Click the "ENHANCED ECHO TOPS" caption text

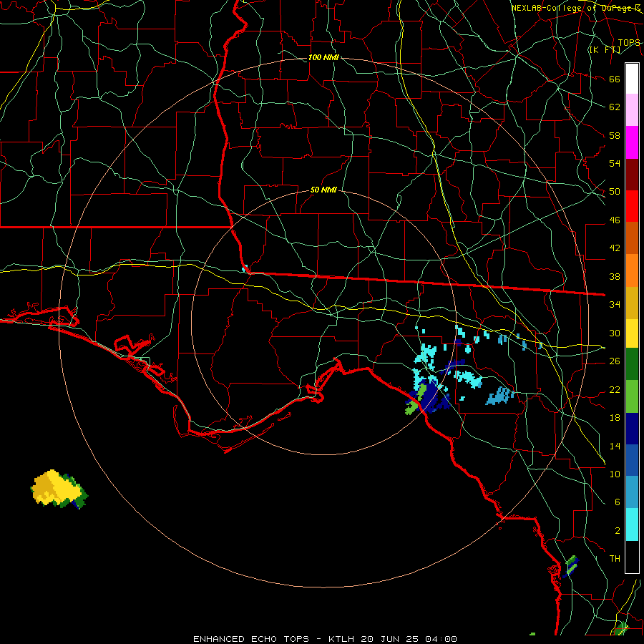[251, 639]
